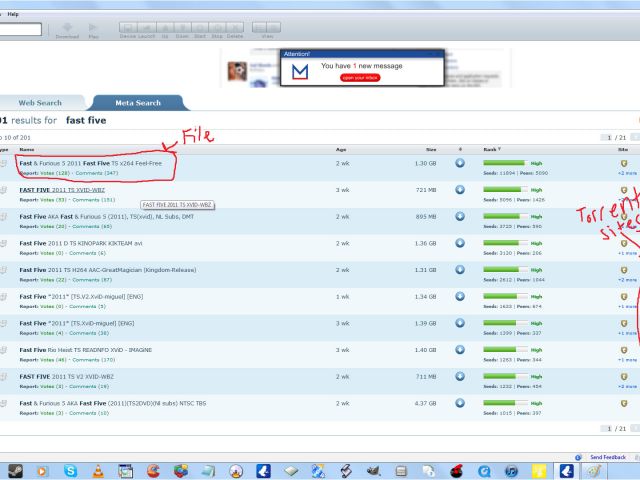Download the 721 MB Fast Five XVID-WBZ torrent
This screenshot has width=640, height=480.
pyautogui.click(x=460, y=190)
